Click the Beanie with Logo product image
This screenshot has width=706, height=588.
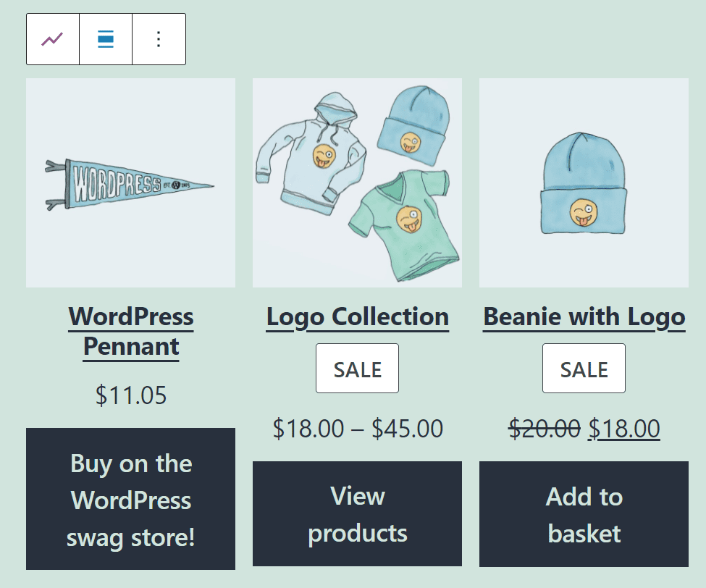coord(584,182)
